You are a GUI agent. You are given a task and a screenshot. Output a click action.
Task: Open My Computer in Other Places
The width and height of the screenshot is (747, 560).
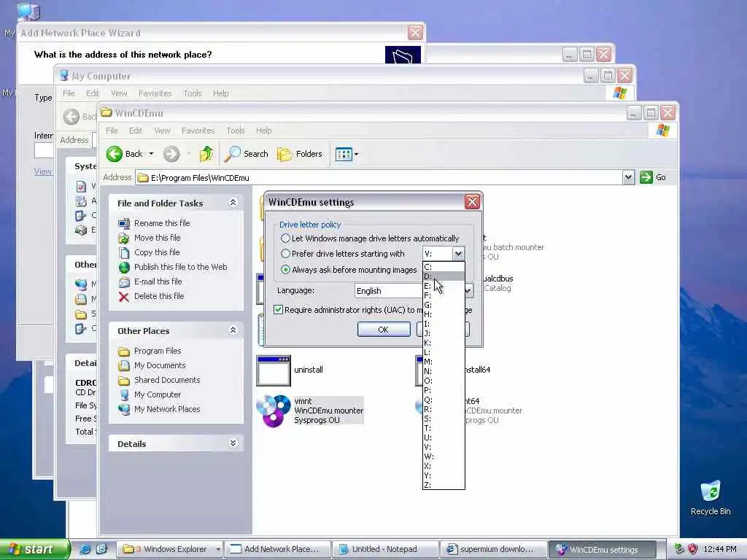point(158,394)
